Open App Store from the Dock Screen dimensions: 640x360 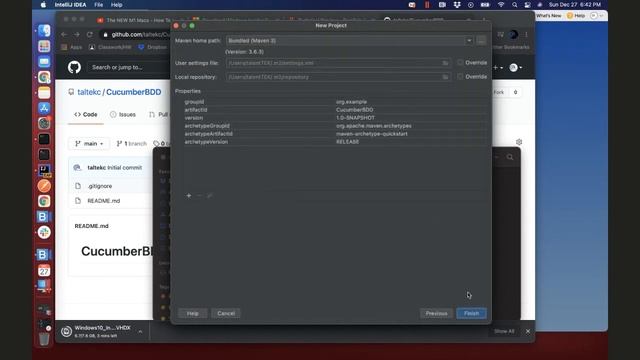pos(44,108)
